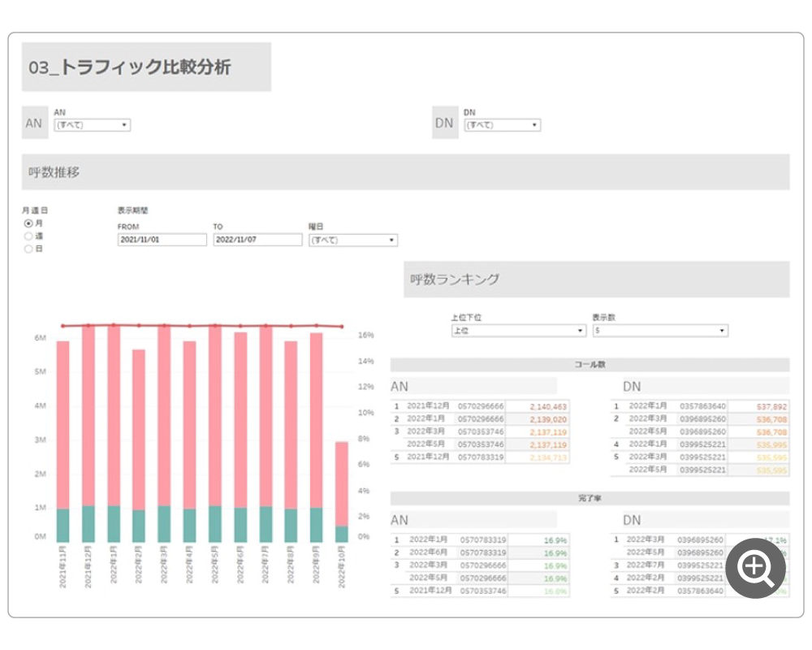Select the 月 radio button
This screenshot has height=650, width=812.
(28, 223)
